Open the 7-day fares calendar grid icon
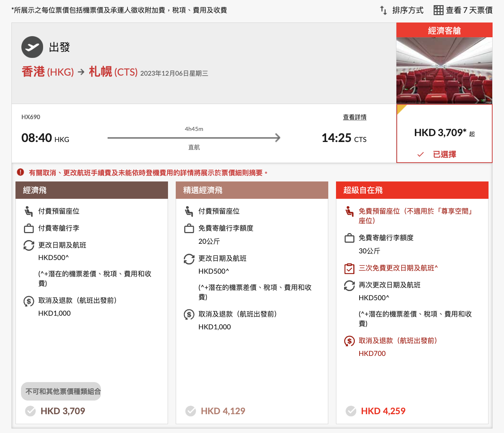The height and width of the screenshot is (433, 504). coord(438,10)
